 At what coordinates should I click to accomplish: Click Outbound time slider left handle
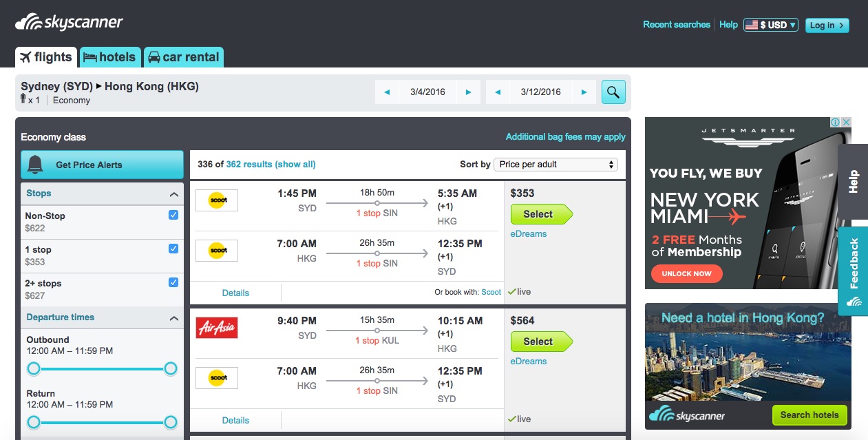tap(33, 368)
